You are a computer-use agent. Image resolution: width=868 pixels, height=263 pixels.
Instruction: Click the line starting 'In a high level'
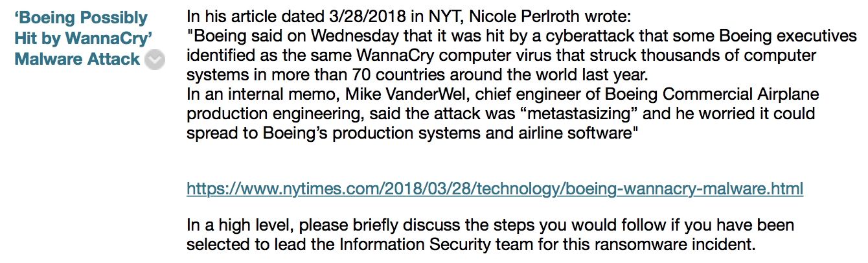click(x=490, y=226)
